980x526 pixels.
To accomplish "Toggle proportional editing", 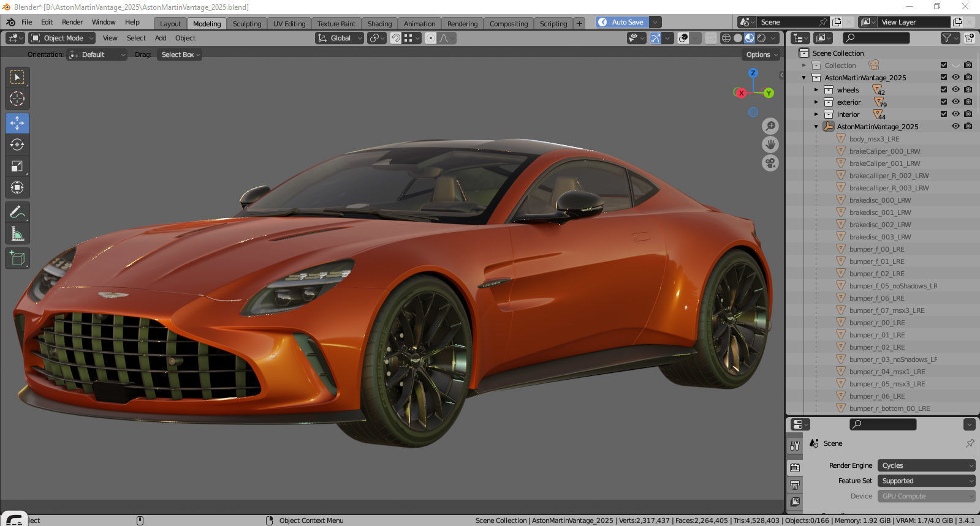I will click(x=431, y=38).
